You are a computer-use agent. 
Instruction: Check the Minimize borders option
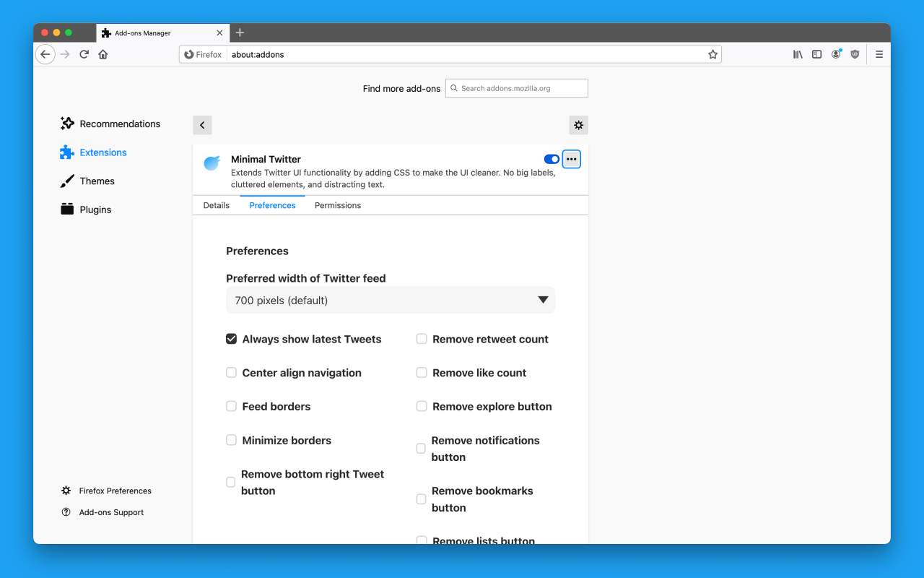pyautogui.click(x=231, y=440)
